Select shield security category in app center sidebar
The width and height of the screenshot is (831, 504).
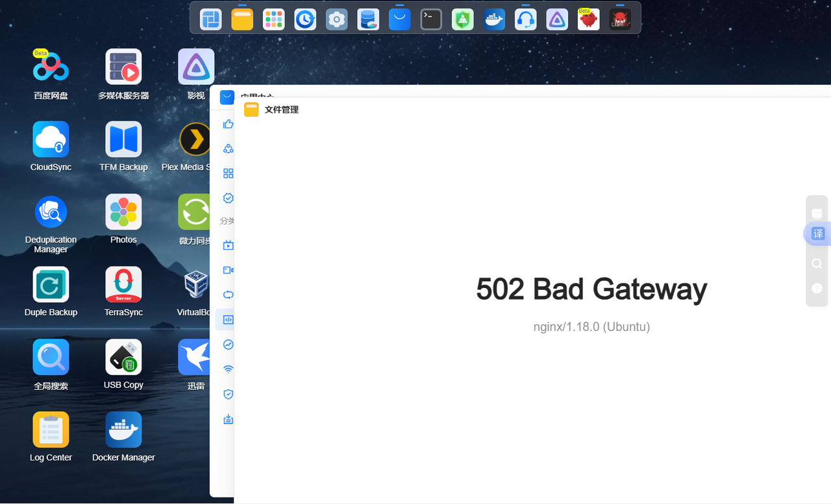228,394
